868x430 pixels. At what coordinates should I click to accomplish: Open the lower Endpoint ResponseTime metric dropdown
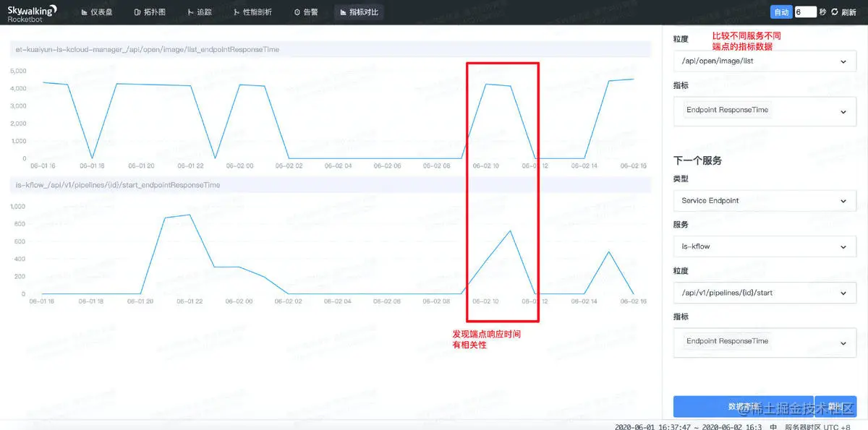[765, 342]
